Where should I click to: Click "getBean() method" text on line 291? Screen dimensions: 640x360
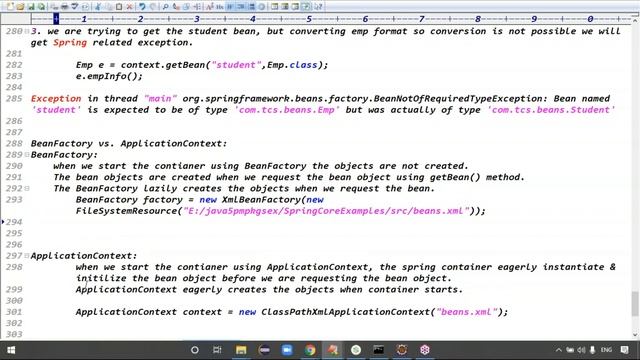tap(476, 177)
